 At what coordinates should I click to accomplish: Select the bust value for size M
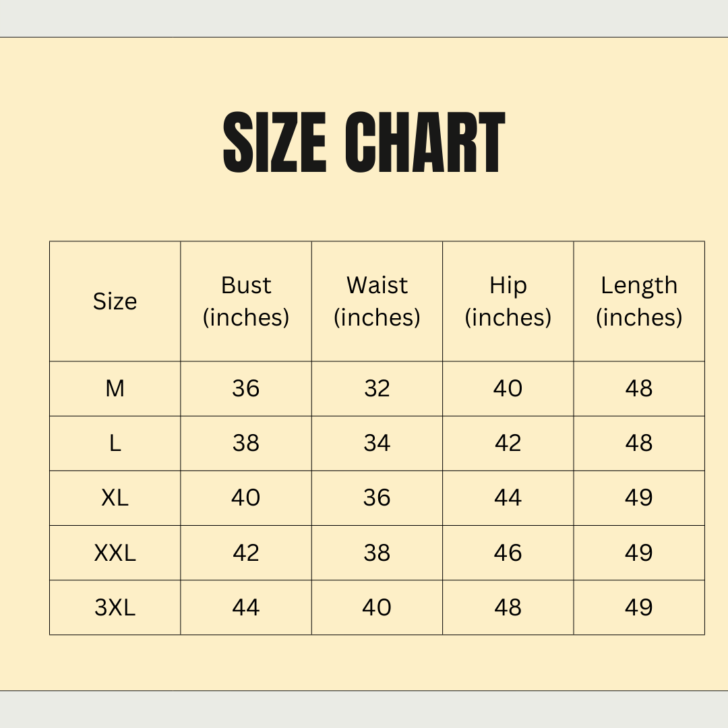(x=246, y=389)
